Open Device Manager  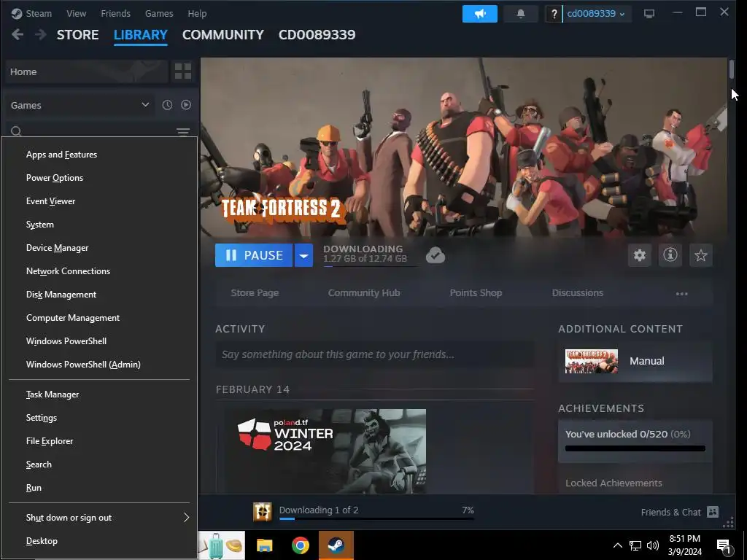[99, 248]
